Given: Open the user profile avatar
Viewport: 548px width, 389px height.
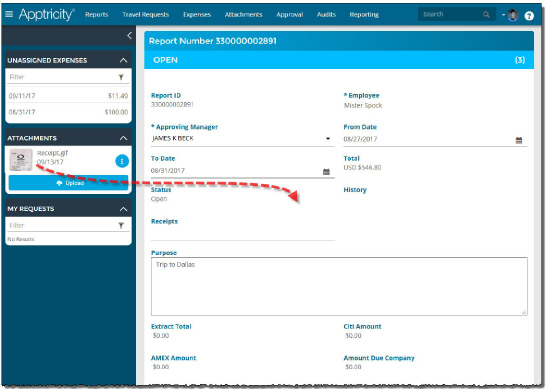Looking at the screenshot, I should (x=513, y=15).
